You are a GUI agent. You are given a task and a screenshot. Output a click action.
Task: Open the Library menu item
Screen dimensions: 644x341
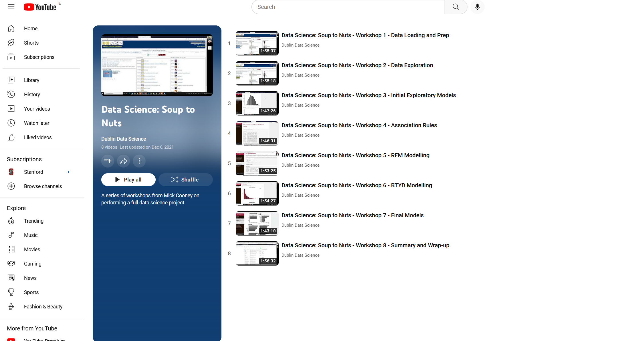[x=31, y=80]
